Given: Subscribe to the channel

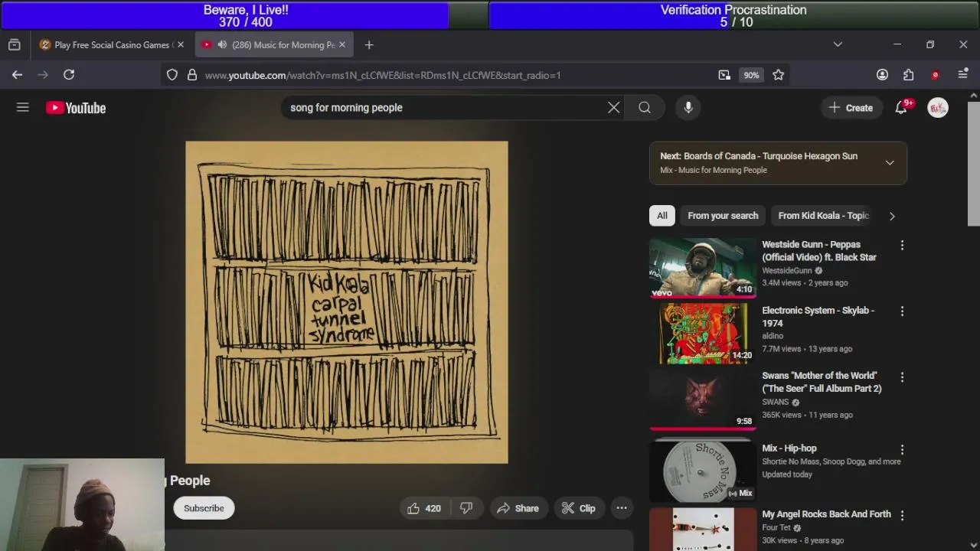Looking at the screenshot, I should (x=204, y=508).
